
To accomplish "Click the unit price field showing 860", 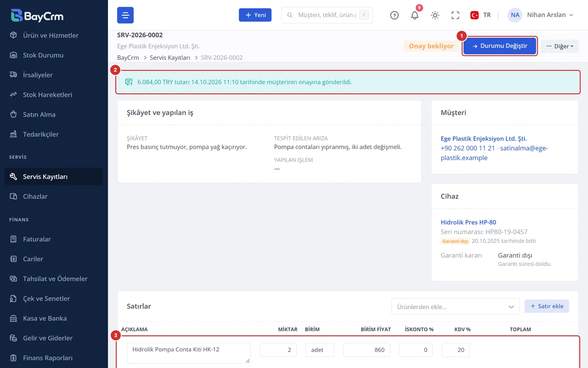I will point(367,350).
